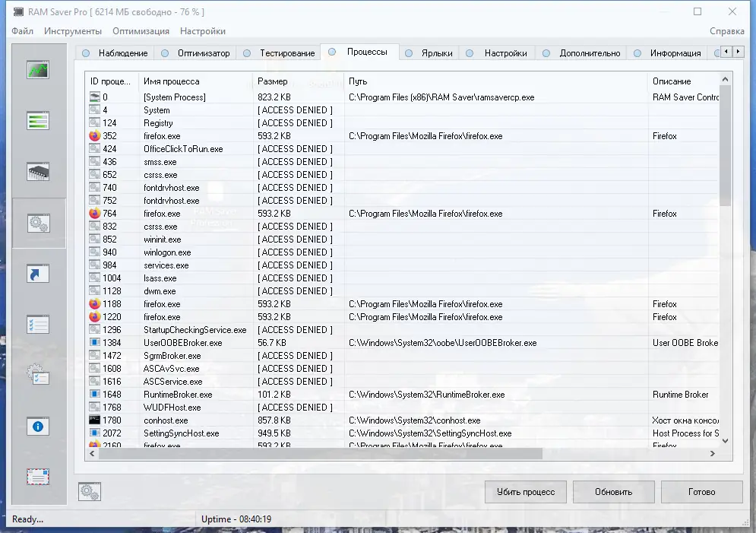Image resolution: width=756 pixels, height=533 pixels.
Task: Click the small gear icon above the status bar
Action: [x=89, y=492]
